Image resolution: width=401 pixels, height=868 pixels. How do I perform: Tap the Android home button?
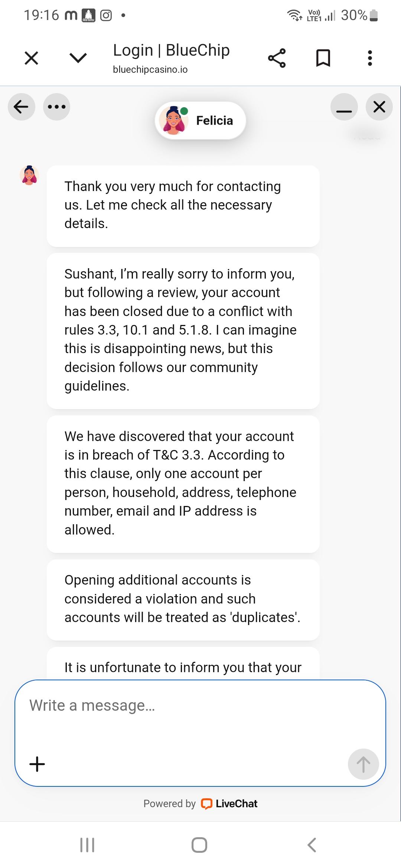199,845
